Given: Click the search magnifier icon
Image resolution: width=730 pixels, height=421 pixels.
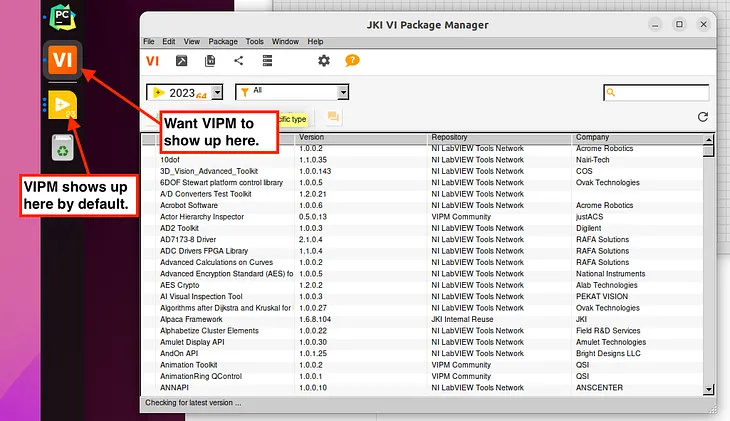Looking at the screenshot, I should point(611,93).
